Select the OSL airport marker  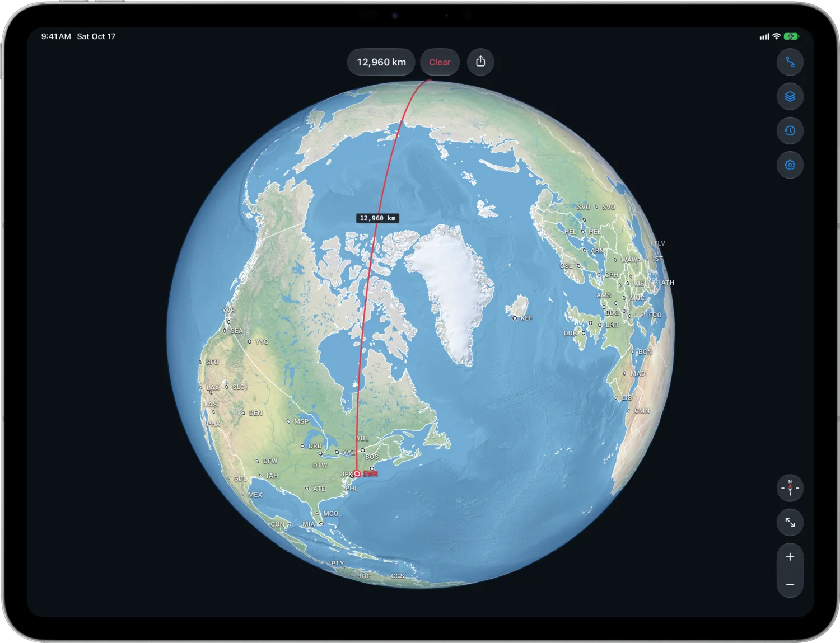tap(578, 266)
